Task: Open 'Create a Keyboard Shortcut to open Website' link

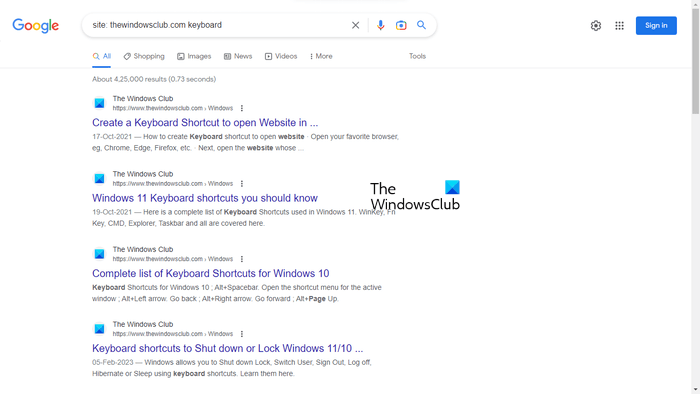Action: 205,123
